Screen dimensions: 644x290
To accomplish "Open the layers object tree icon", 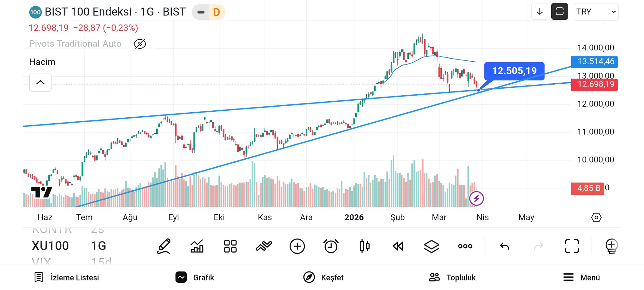I will (x=431, y=246).
